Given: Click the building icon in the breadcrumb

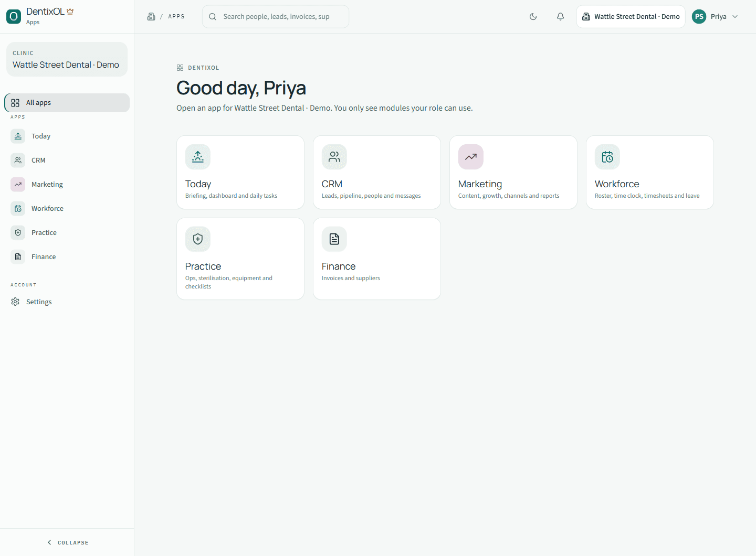Looking at the screenshot, I should pos(151,17).
